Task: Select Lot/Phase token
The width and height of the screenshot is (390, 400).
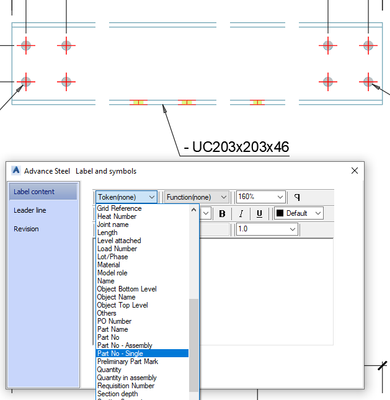Action: (142, 257)
